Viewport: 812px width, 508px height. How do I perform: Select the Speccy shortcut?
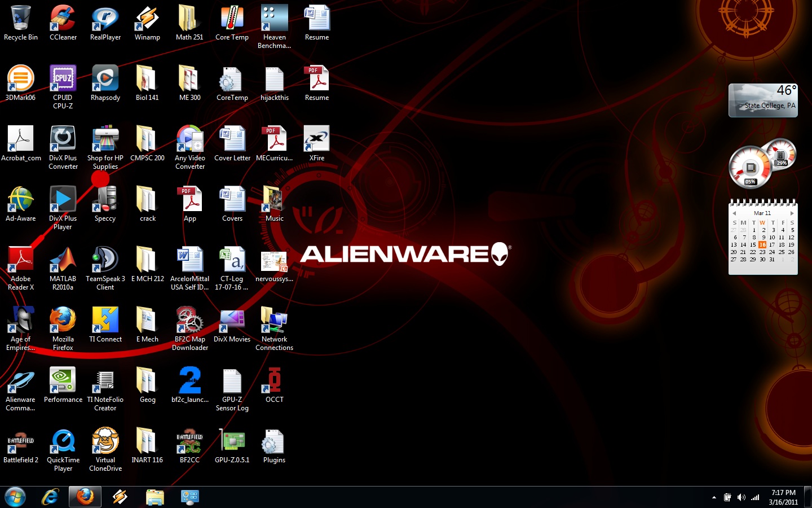(x=105, y=204)
